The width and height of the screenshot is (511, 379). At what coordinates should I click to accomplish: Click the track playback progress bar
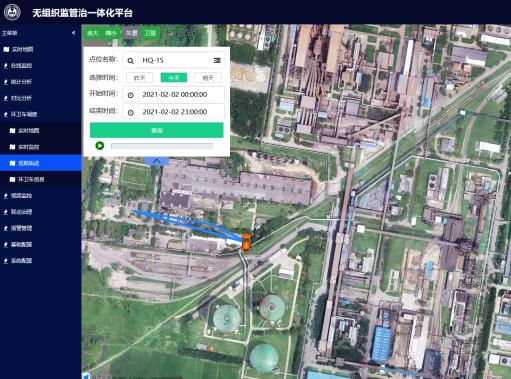[x=162, y=146]
